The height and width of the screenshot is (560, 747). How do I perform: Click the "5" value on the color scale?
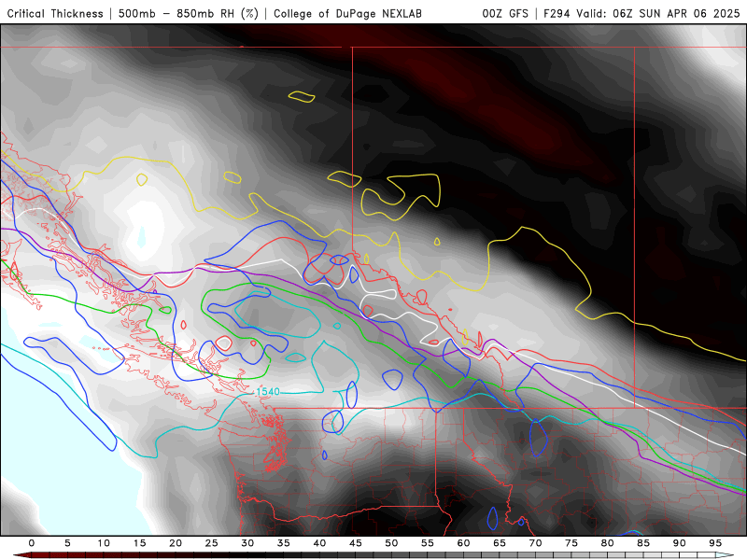[67, 543]
